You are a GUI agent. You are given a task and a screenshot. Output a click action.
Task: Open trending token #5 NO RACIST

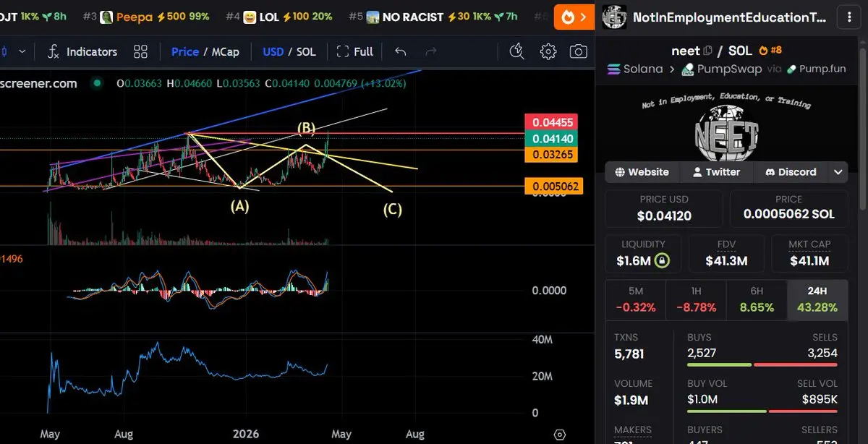(x=433, y=17)
